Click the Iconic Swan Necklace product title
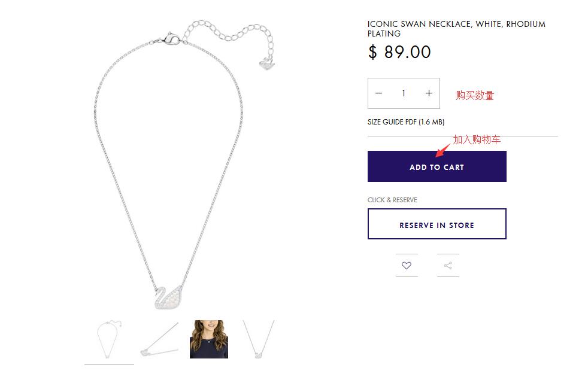Viewport: 588px width, 383px height. [456, 29]
